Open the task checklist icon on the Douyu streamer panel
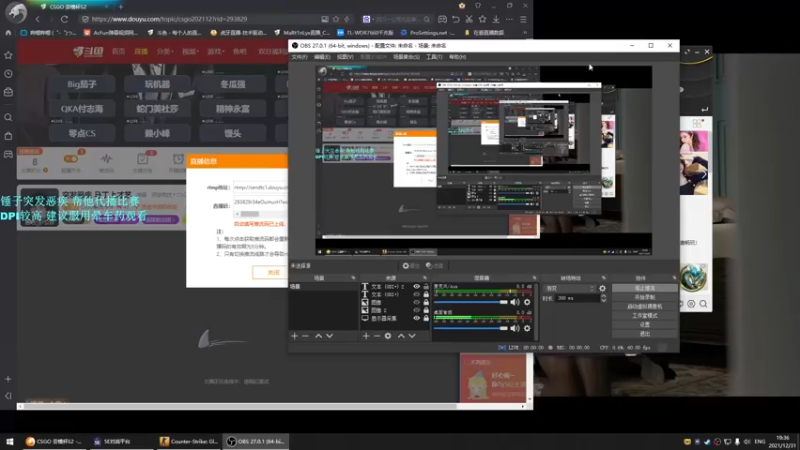Viewport: 800px width, 450px height. 142,159
